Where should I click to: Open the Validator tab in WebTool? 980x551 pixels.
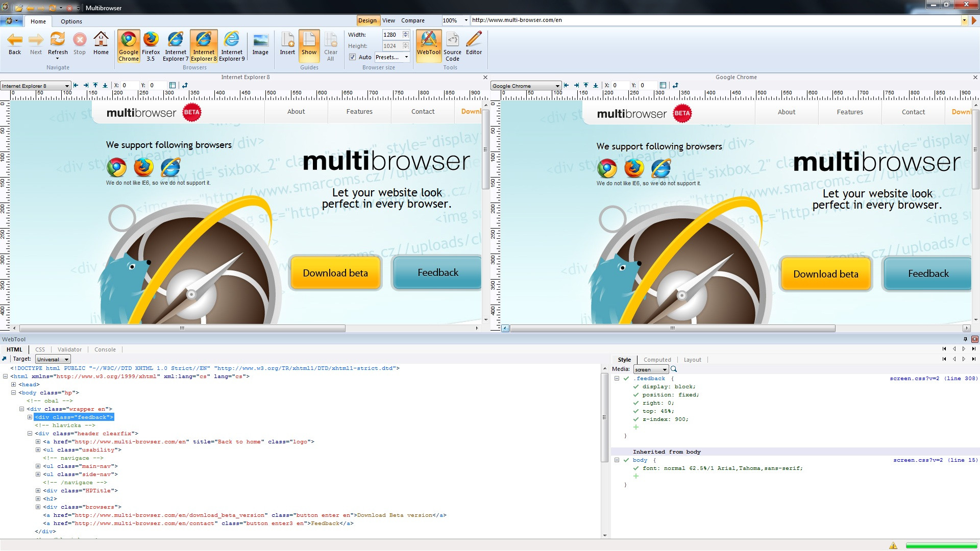coord(69,349)
